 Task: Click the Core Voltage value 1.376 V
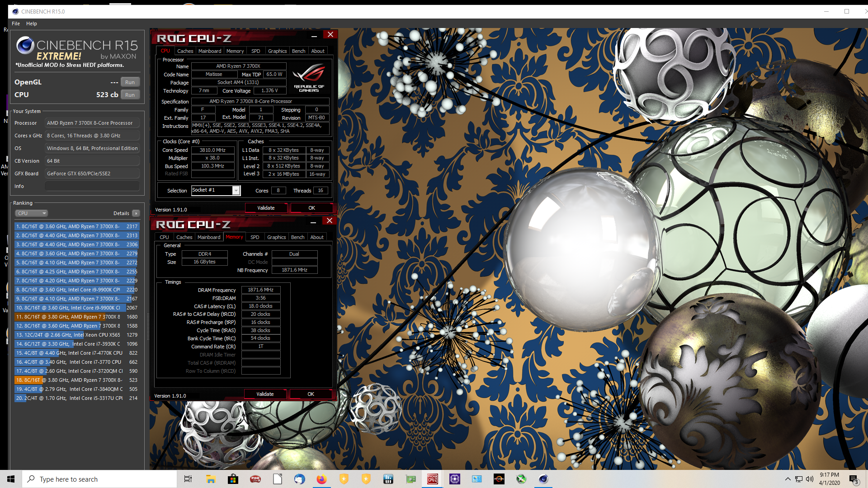(269, 90)
